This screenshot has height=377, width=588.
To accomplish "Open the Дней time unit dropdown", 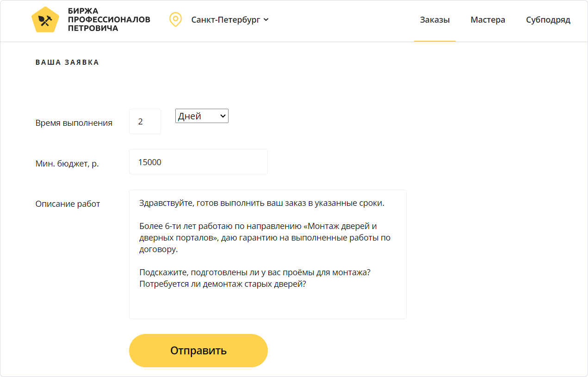I will 202,116.
